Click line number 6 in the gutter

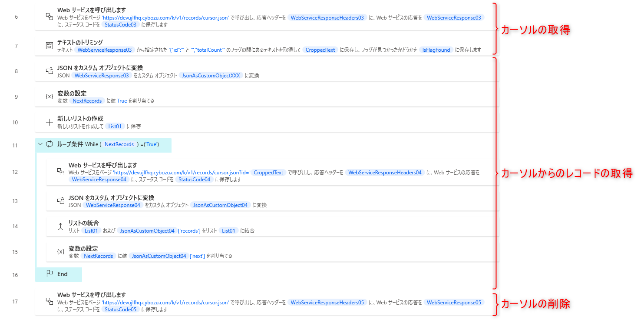pos(17,17)
